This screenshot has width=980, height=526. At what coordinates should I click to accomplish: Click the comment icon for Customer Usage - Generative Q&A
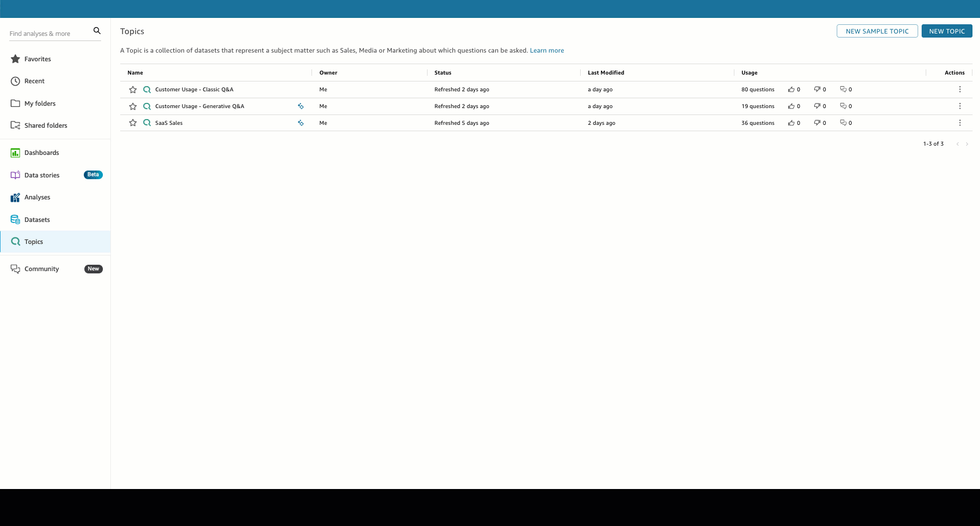pos(843,106)
